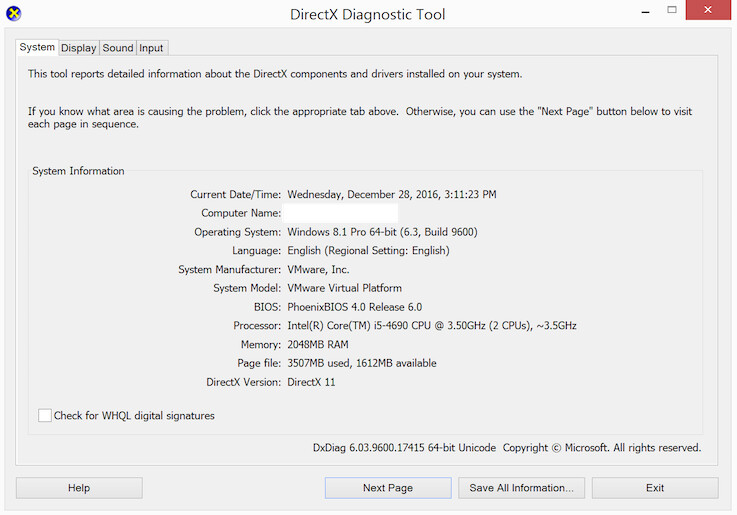Click the DxDiag version copyright text

pyautogui.click(x=506, y=448)
